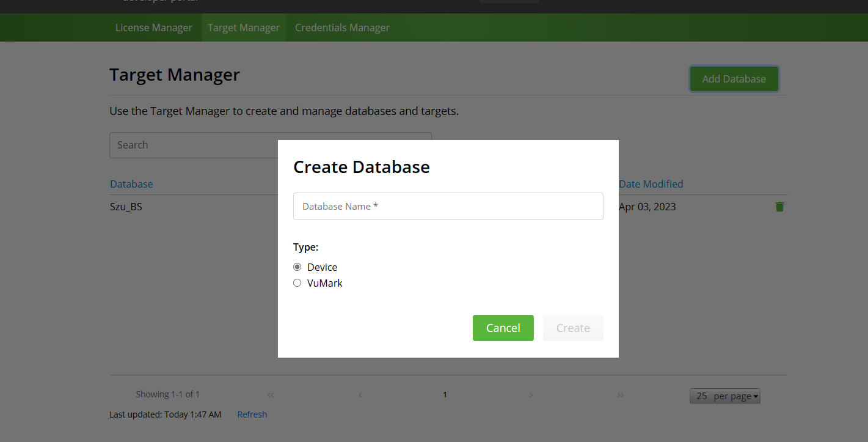Open the Szu_BS database entry
The width and height of the screenshot is (868, 442).
pyautogui.click(x=126, y=207)
